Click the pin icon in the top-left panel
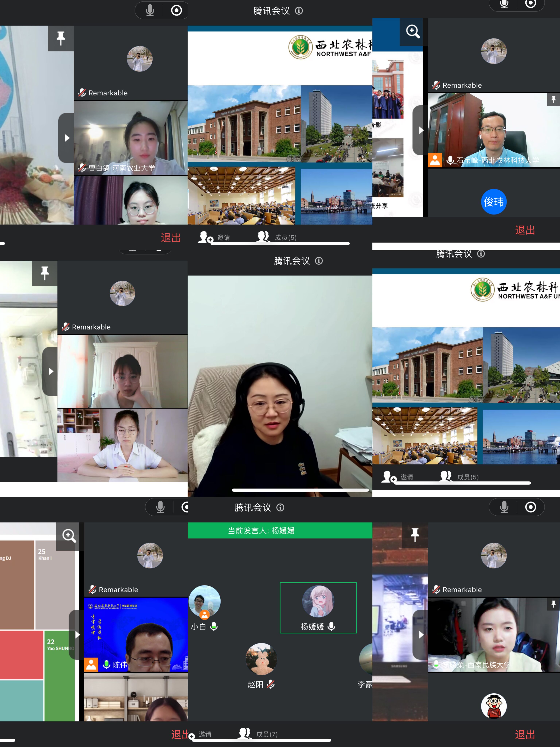This screenshot has height=747, width=560. click(61, 38)
